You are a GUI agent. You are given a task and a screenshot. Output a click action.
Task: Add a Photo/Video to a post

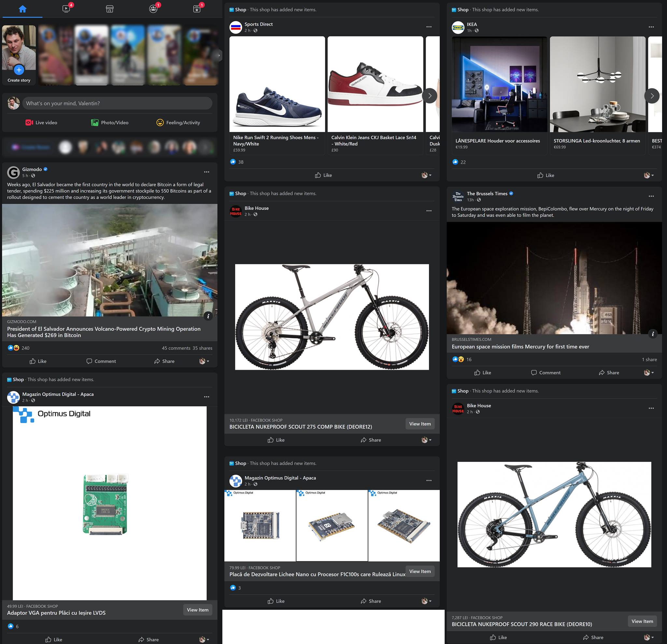coord(109,123)
